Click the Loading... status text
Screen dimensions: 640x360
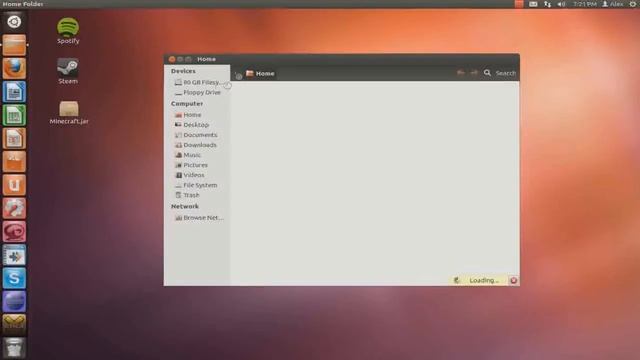[484, 280]
